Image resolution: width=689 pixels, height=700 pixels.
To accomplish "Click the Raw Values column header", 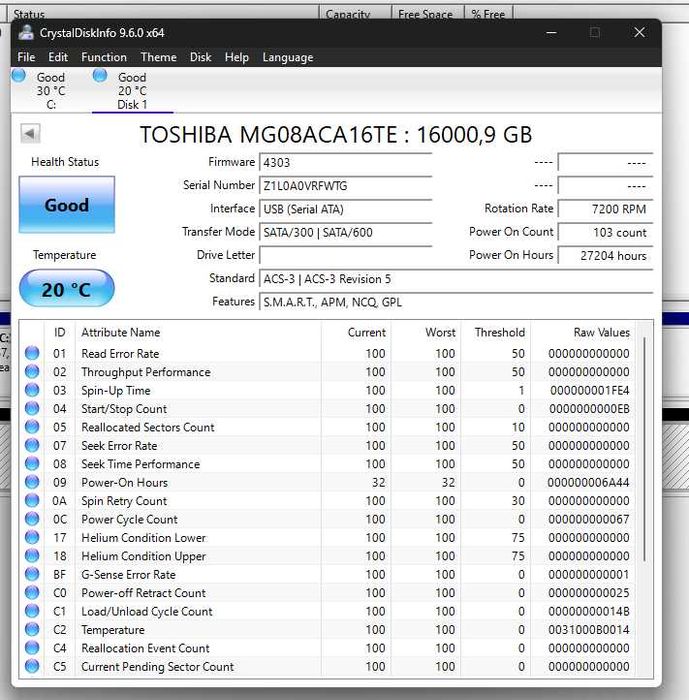I will pyautogui.click(x=582, y=332).
